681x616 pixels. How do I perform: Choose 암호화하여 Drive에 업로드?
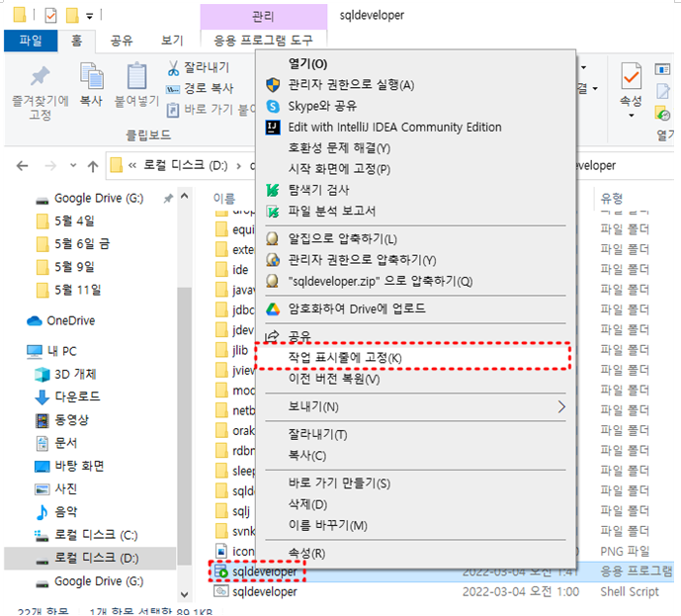coord(357,308)
